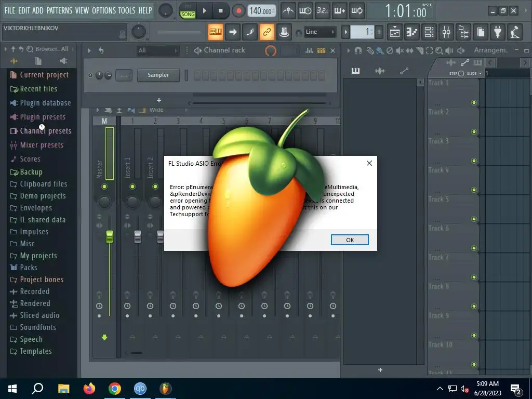Toggle PAT/SONG mode switch

[188, 11]
